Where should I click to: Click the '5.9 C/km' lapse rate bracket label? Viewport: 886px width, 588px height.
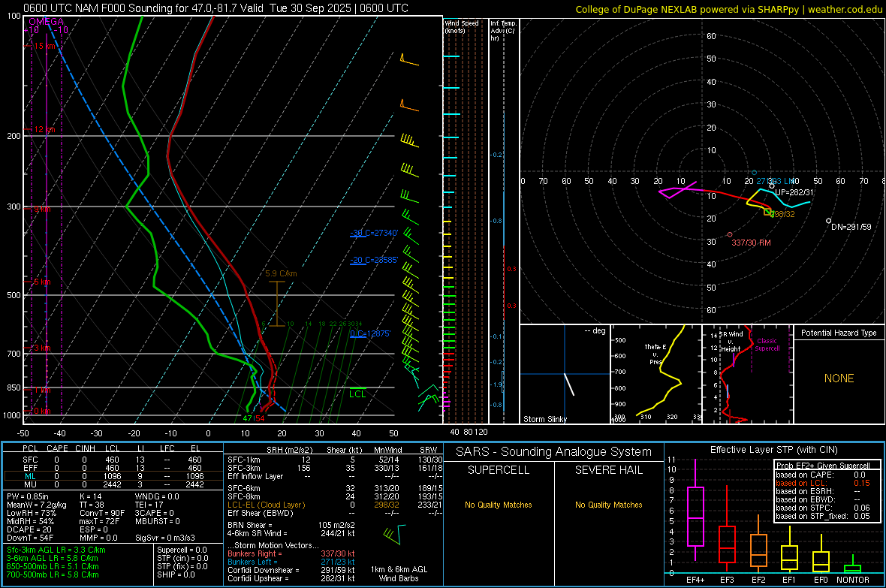click(x=281, y=273)
